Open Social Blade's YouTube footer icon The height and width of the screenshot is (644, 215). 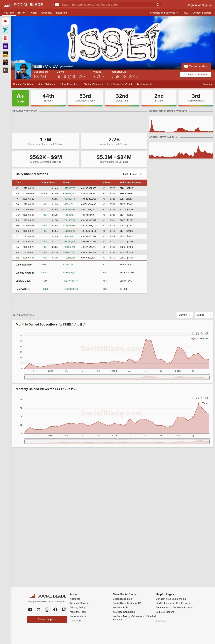tap(30, 610)
